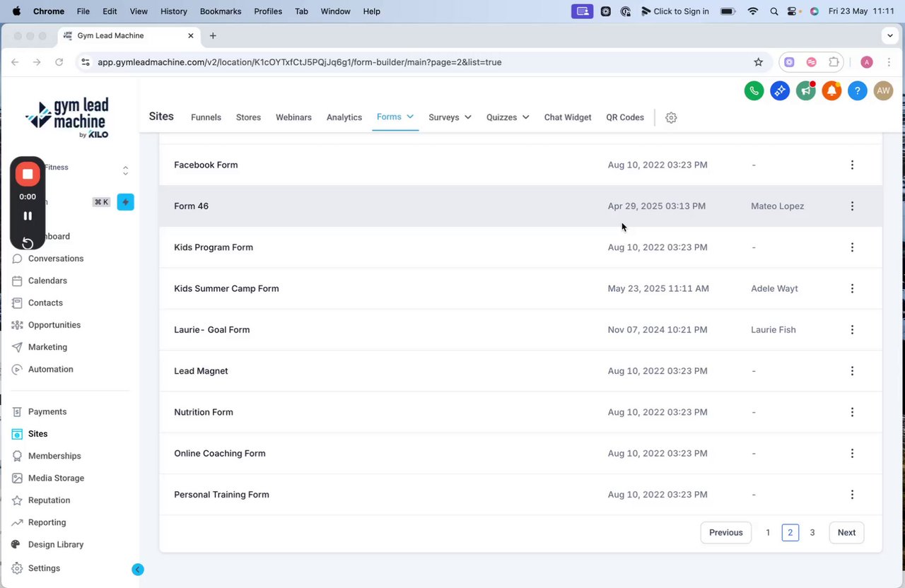The width and height of the screenshot is (905, 588).
Task: Expand the Surveys dropdown menu
Action: tap(450, 117)
